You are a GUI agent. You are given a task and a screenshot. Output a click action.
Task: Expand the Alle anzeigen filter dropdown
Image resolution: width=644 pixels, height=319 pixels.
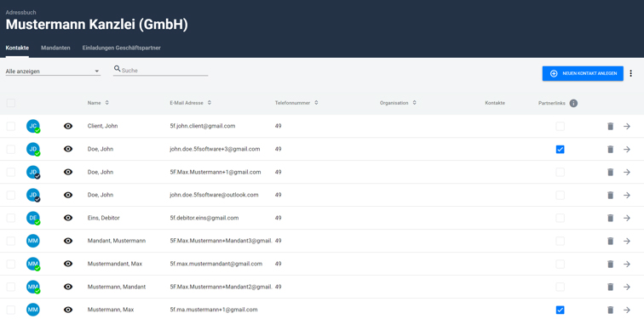(x=53, y=71)
